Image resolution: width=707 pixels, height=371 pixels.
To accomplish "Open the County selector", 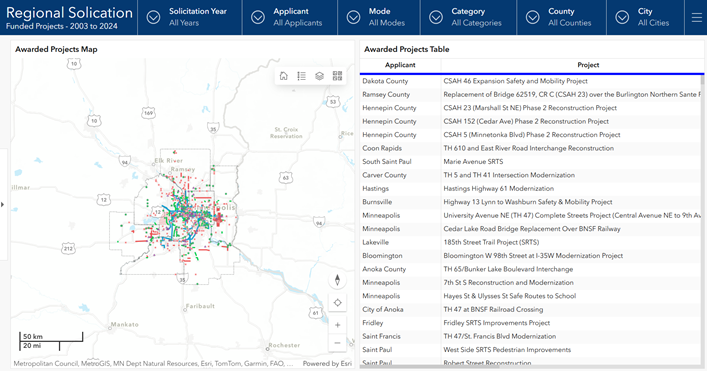I will [x=562, y=18].
